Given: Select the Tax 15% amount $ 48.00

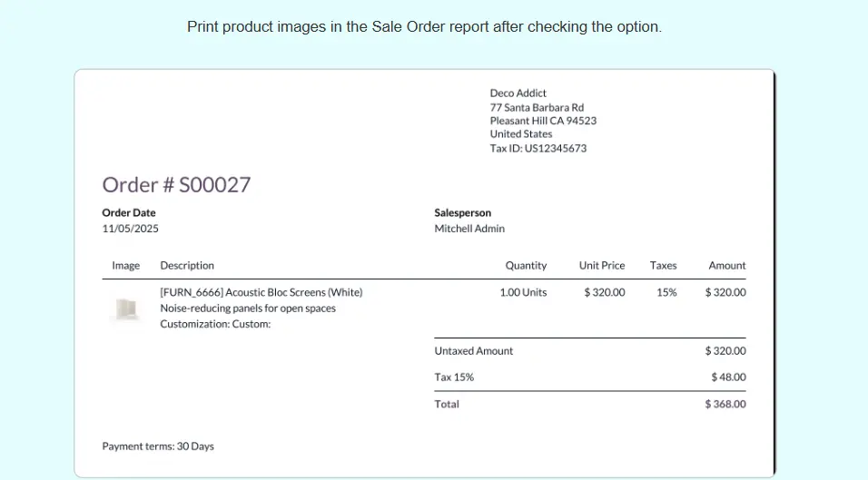Looking at the screenshot, I should (728, 377).
